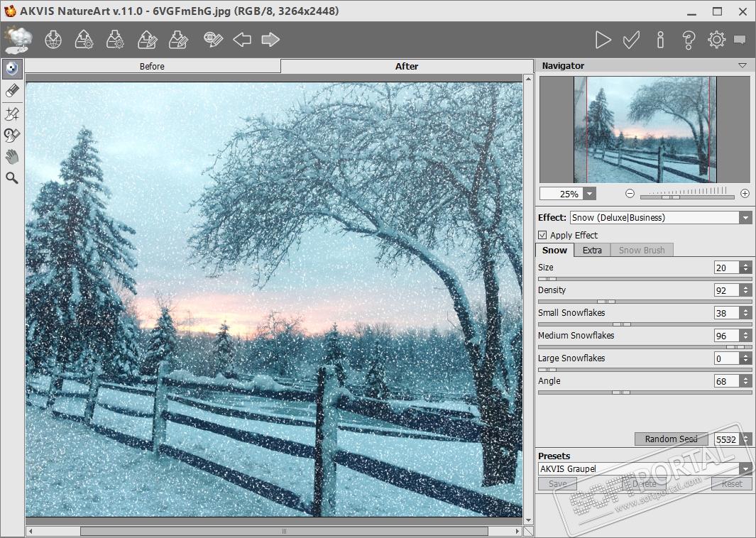Select the Snow settings tab
This screenshot has height=538, width=756.
tap(555, 250)
